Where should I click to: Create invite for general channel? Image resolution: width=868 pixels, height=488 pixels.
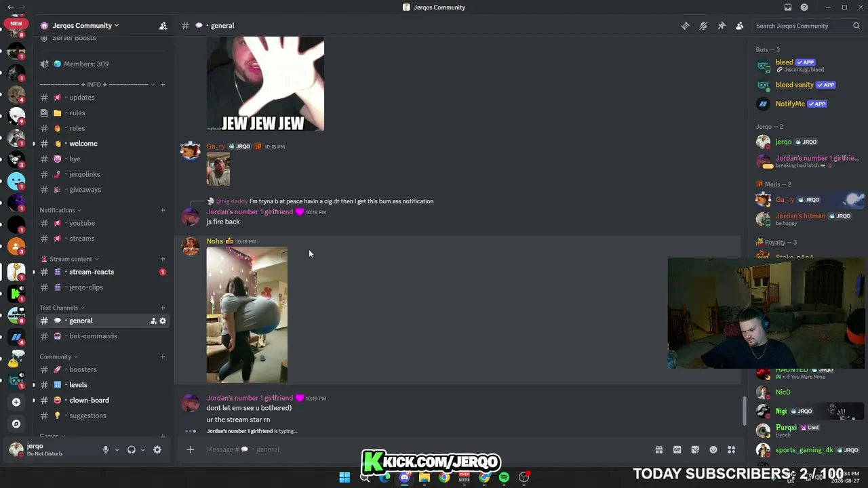153,321
